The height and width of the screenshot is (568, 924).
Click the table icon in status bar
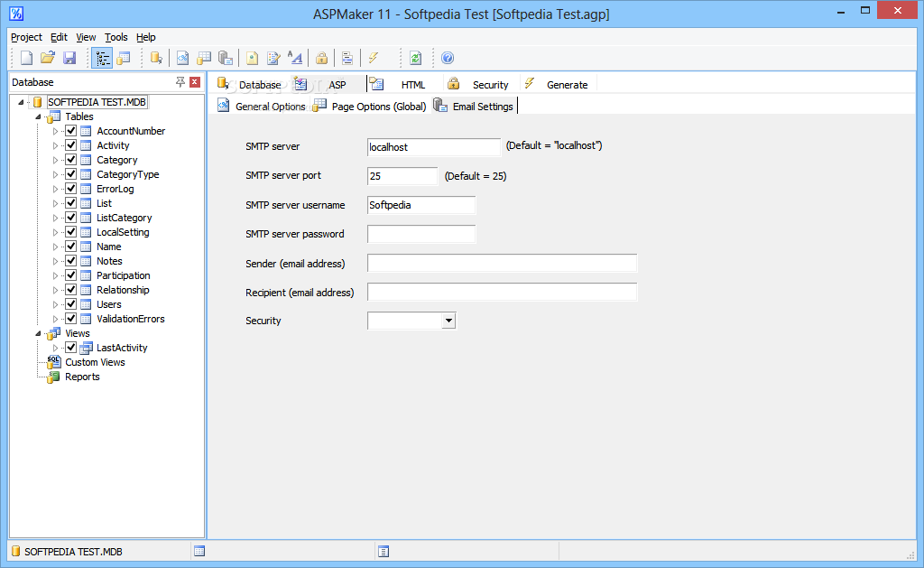[x=199, y=552]
